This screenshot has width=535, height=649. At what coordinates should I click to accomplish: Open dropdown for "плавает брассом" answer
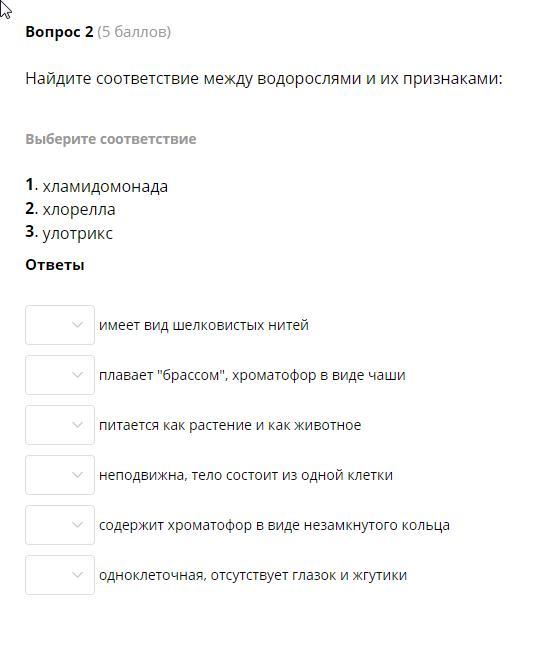tap(60, 375)
